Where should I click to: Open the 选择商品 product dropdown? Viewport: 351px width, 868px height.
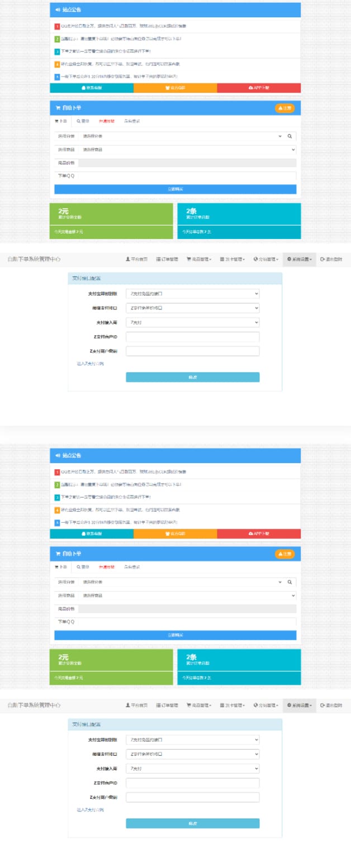tap(187, 150)
